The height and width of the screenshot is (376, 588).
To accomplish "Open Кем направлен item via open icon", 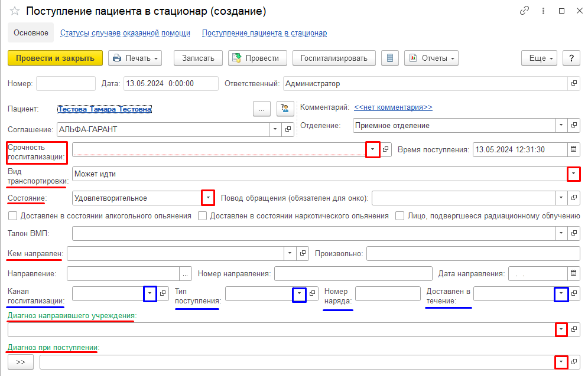I will 303,253.
